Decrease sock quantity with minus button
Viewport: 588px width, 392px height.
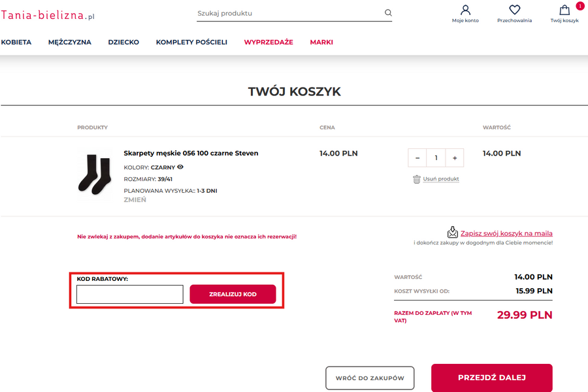click(417, 158)
